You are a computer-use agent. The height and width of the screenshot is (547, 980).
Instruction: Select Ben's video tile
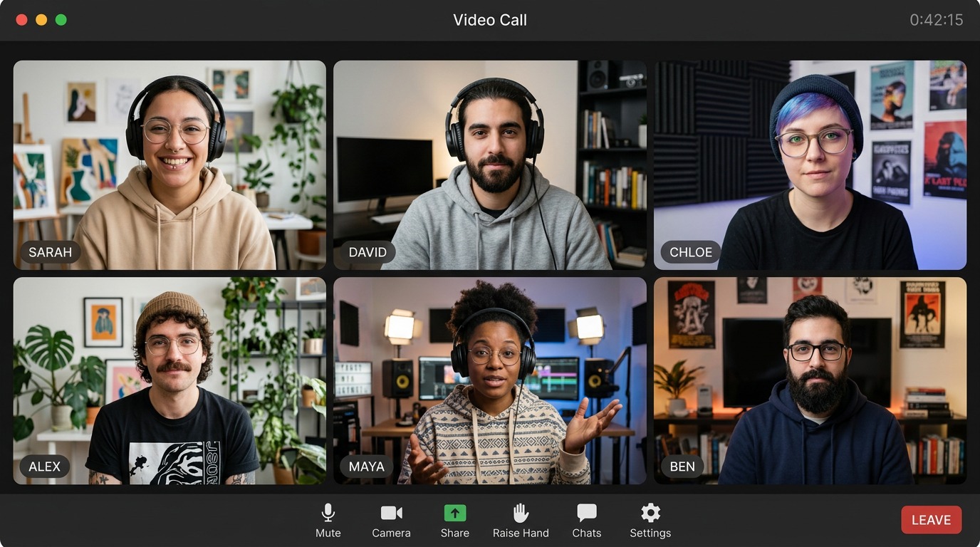pyautogui.click(x=810, y=380)
